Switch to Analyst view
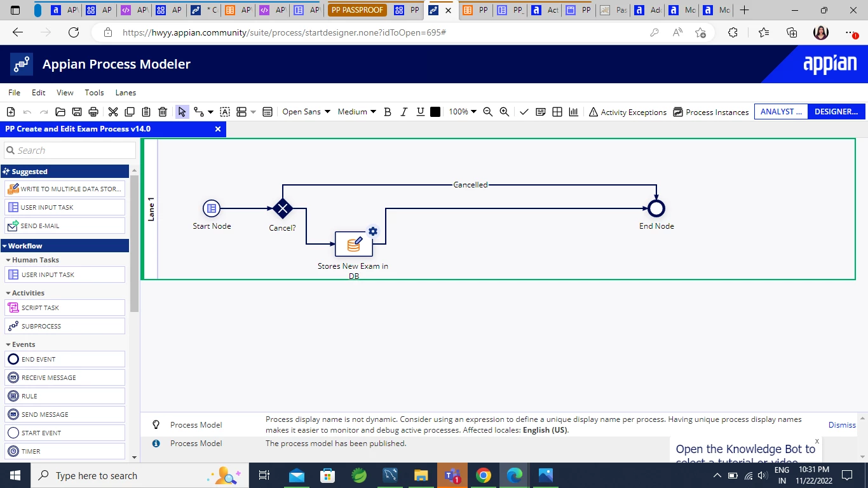 click(x=781, y=112)
